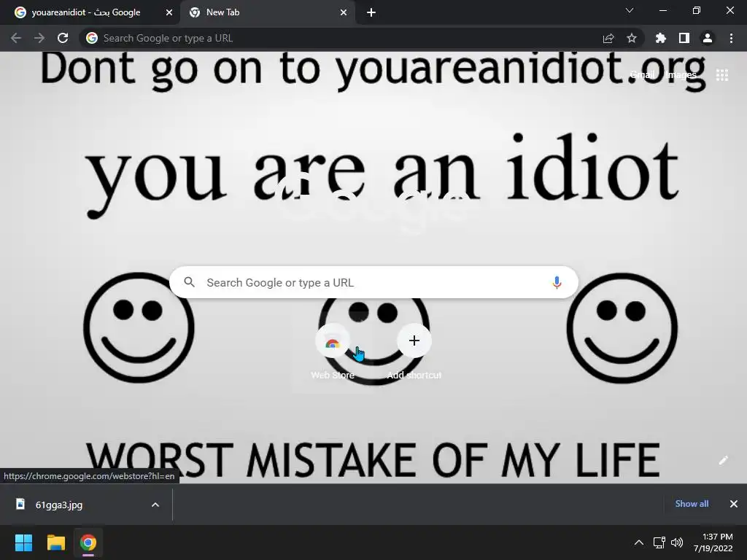Customize this page with the pencil icon
The image size is (747, 560).
723,460
